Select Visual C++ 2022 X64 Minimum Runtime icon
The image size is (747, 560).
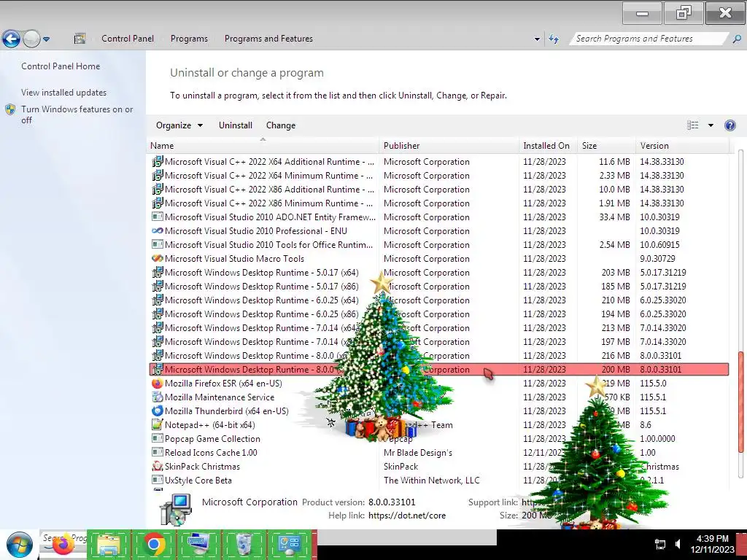point(158,175)
